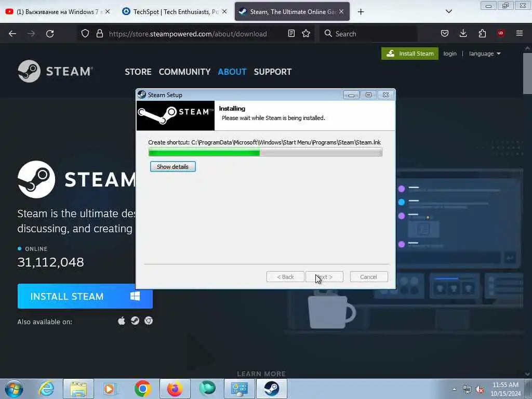Screen dimensions: 532x399
Task: Click the green Install Steam header button
Action: (410, 54)
